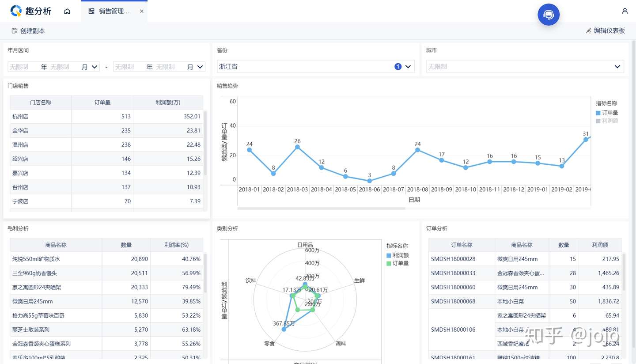Click the 2018-06 data point labeled 3
The height and width of the screenshot is (364, 636).
[x=369, y=181]
